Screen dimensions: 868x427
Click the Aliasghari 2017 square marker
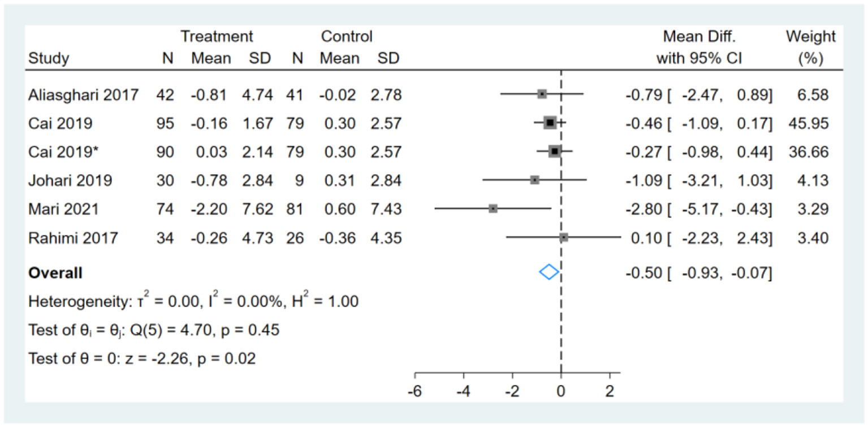click(542, 94)
